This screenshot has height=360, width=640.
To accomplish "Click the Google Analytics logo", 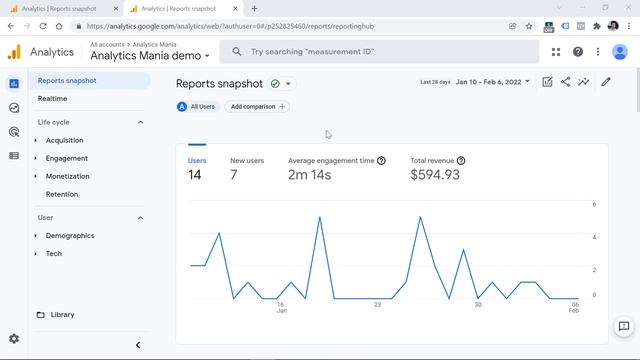I will tap(14, 52).
